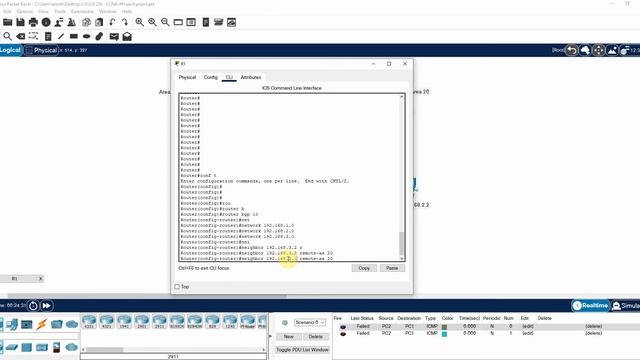Save the project with the floppy disk icon

20,22
